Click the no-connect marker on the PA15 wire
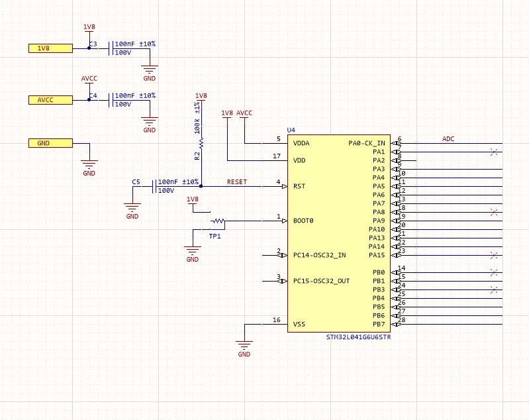 494,255
